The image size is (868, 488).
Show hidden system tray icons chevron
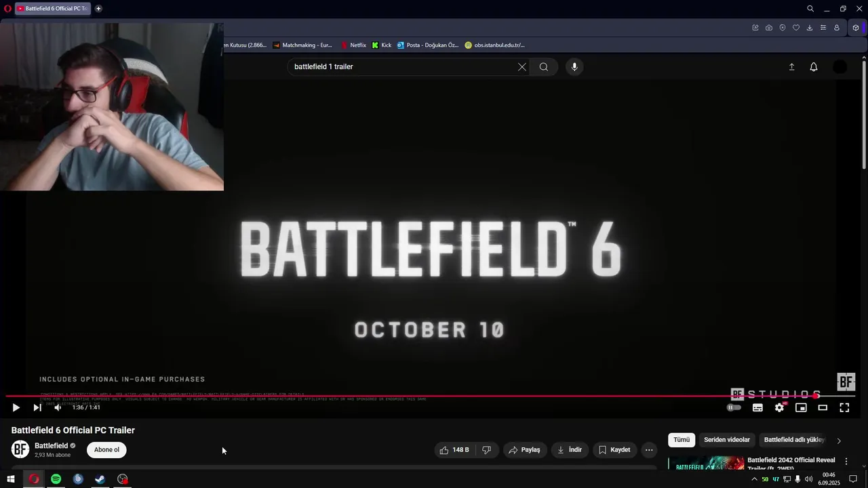[754, 479]
